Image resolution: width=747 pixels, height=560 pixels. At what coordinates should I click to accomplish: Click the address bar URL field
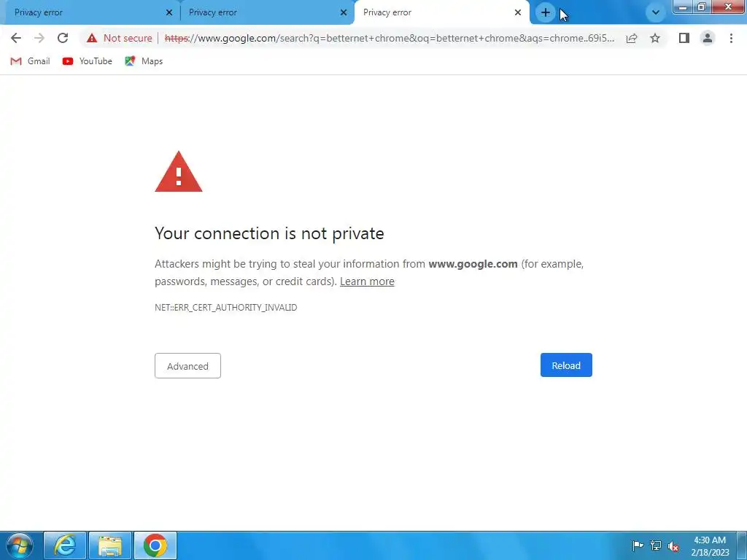click(x=390, y=38)
